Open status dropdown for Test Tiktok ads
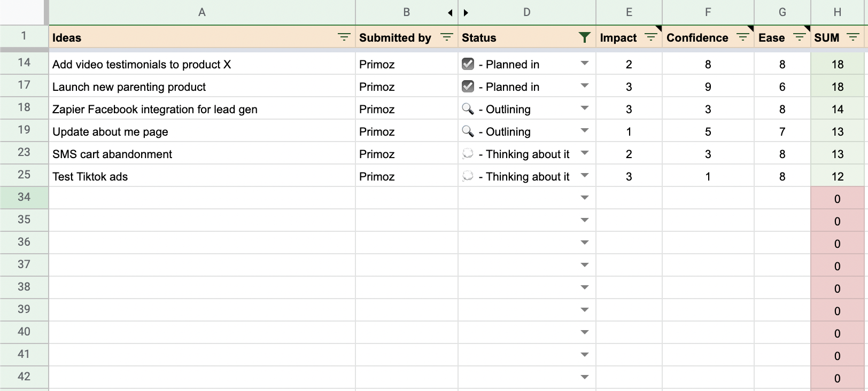Screen dimensions: 868x391 585,175
